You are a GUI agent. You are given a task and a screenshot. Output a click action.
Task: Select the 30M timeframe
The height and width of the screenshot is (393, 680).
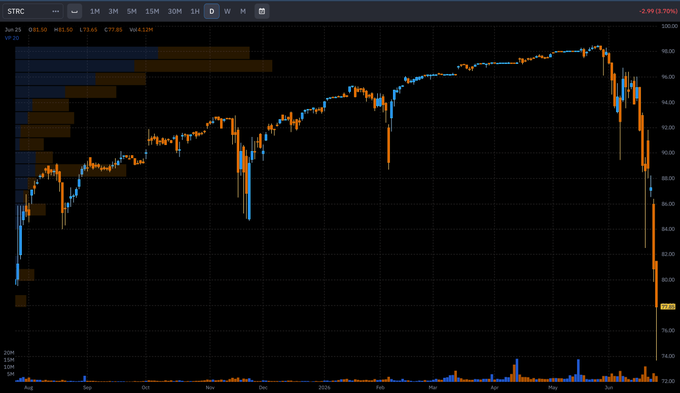(x=175, y=11)
